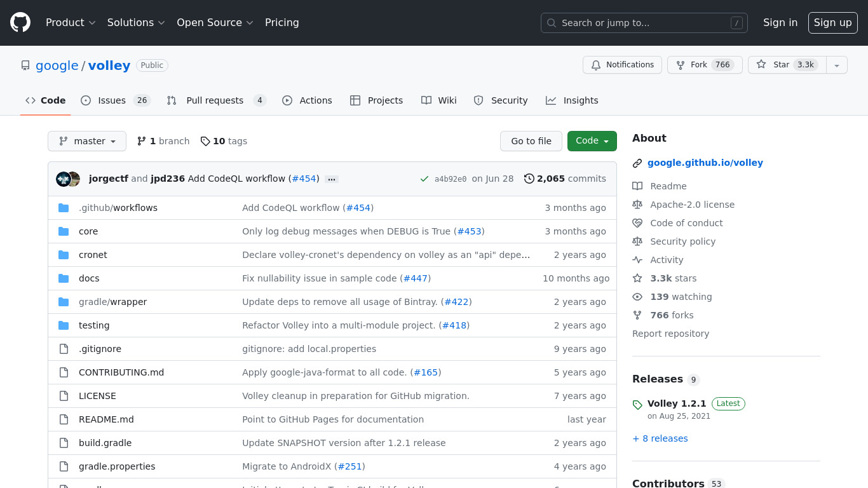
Task: Open the #453 pull request link
Action: coord(470,231)
